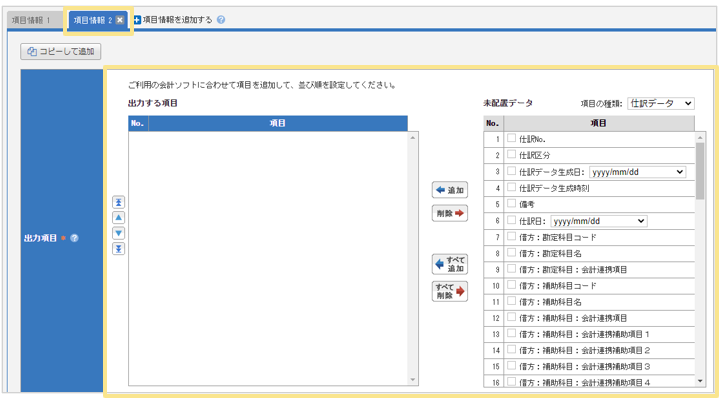Expand 仕訳データ生成日 date format dropdown
The width and height of the screenshot is (725, 406).
pos(637,172)
